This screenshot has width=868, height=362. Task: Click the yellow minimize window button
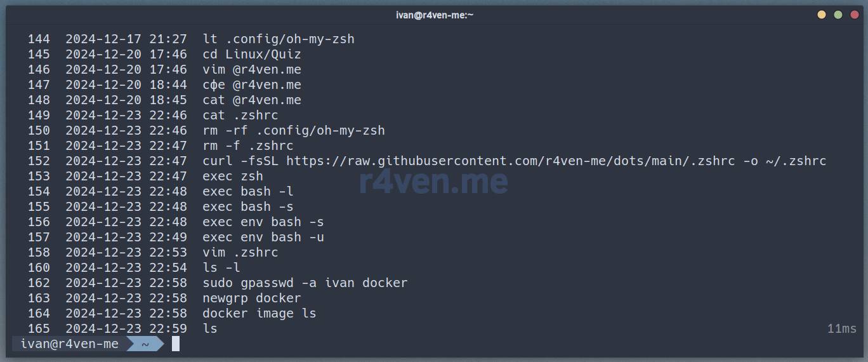pos(822,15)
